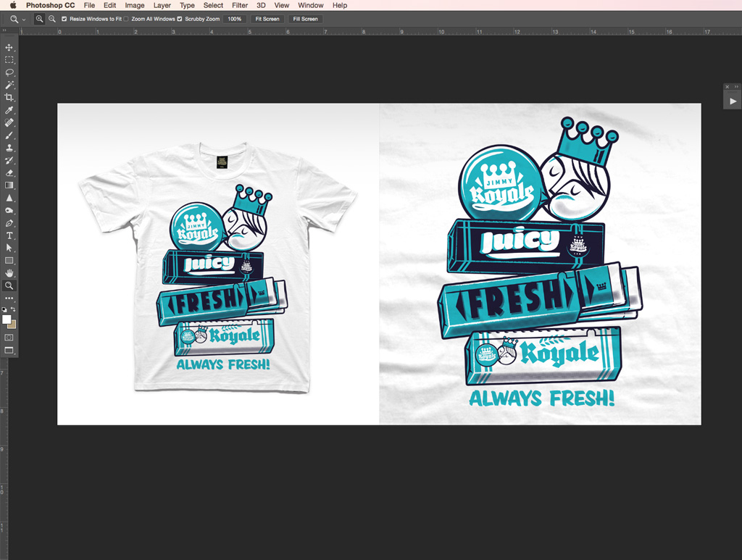The width and height of the screenshot is (742, 560).
Task: Open the Layer menu
Action: [x=162, y=5]
